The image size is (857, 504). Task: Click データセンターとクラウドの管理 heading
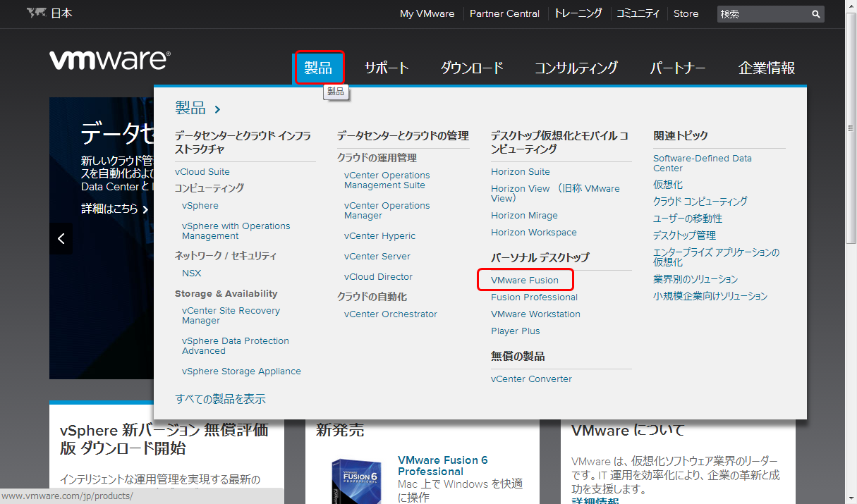coord(403,136)
